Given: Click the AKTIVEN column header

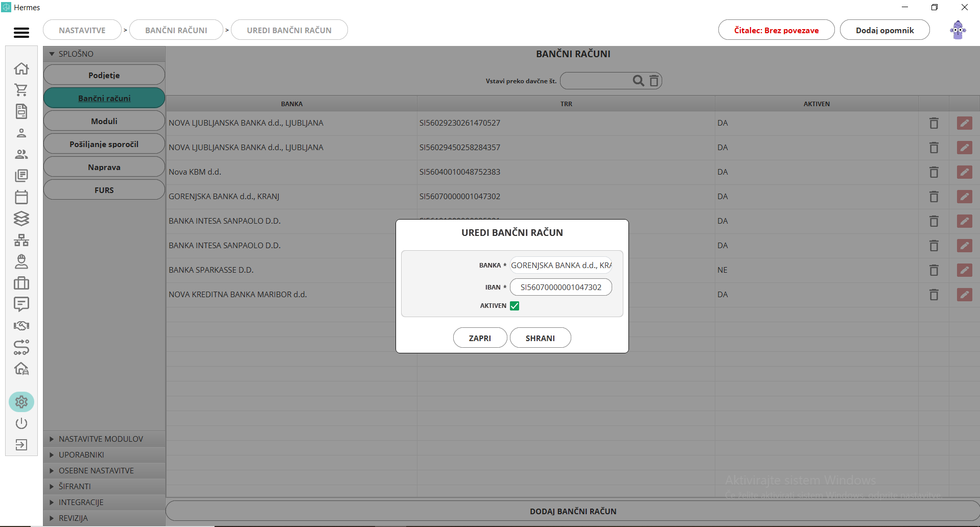Looking at the screenshot, I should (816, 104).
